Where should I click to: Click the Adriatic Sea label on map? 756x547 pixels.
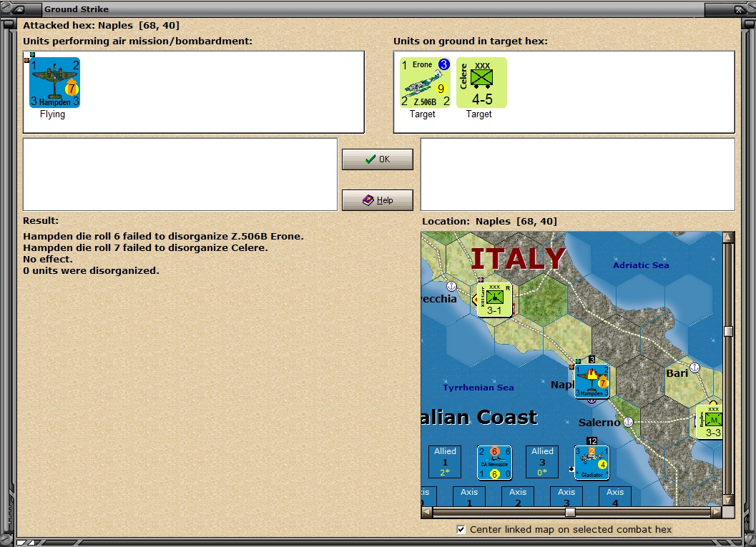641,265
